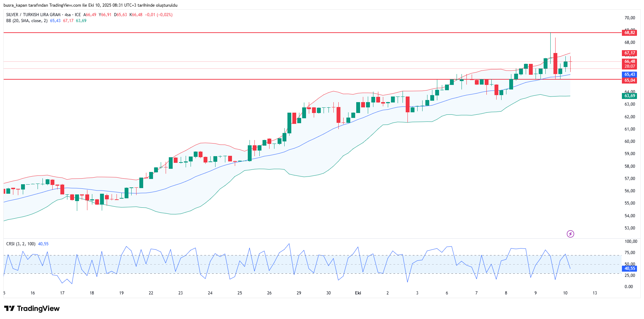The image size is (644, 319).
Task: Click the purple lightning bolt icon
Action: coord(570,234)
